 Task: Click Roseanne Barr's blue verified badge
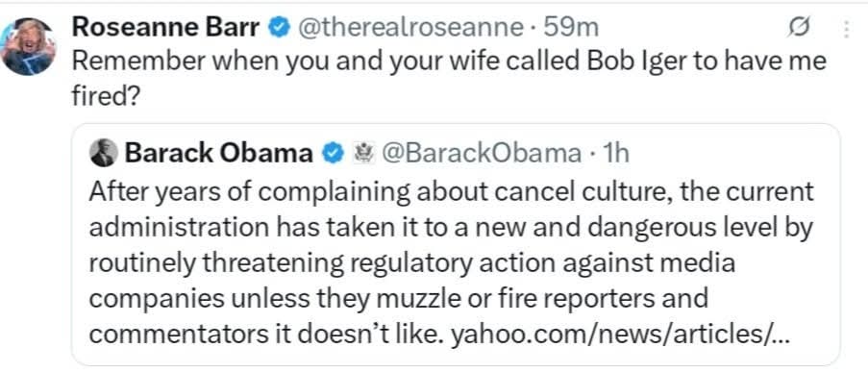tap(278, 28)
